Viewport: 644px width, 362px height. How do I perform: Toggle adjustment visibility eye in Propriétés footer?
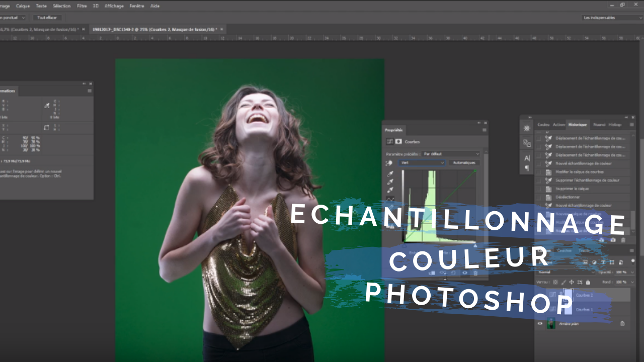tap(464, 273)
